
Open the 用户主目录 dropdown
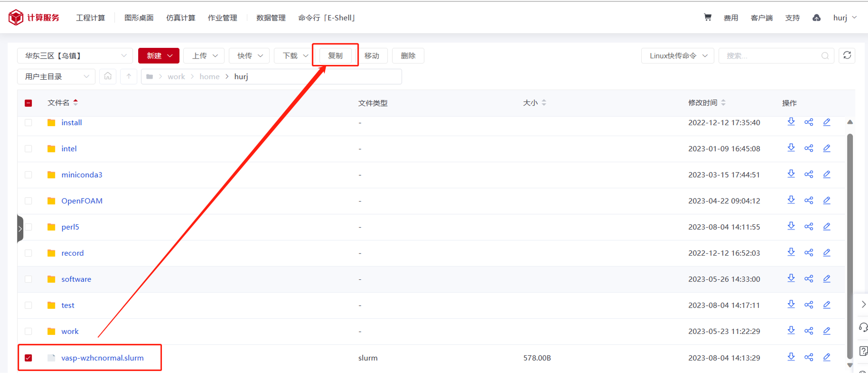(56, 76)
